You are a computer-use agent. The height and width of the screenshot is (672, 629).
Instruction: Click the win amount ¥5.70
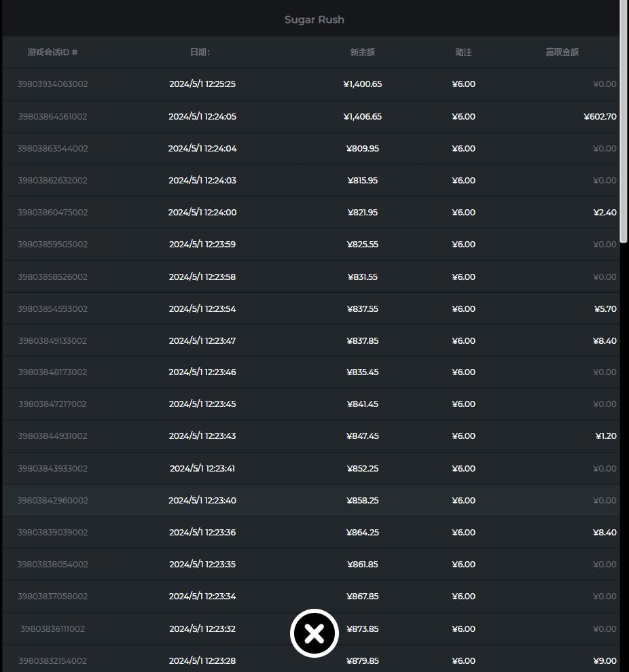(605, 308)
